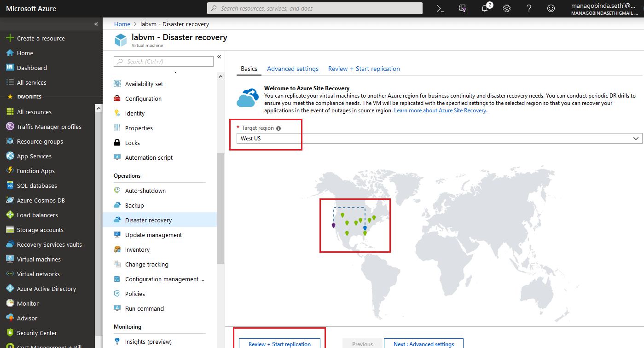Open Resource groups

(x=40, y=141)
